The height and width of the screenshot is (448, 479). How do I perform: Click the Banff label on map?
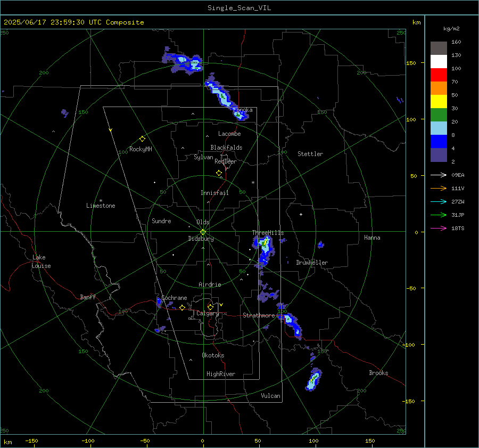(x=88, y=297)
